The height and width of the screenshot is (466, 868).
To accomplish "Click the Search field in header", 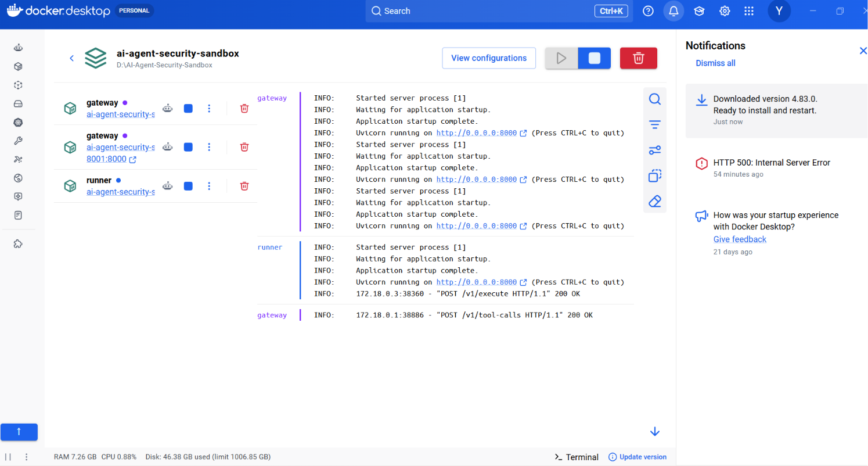I will (x=499, y=11).
